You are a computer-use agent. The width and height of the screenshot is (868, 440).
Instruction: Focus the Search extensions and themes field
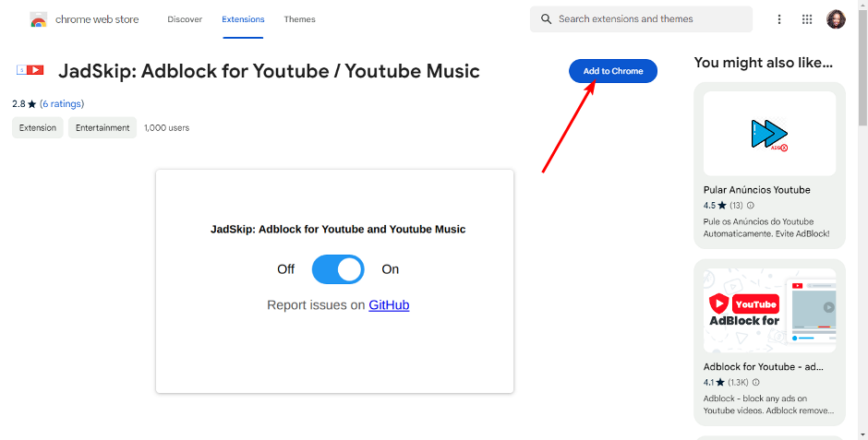coord(641,19)
